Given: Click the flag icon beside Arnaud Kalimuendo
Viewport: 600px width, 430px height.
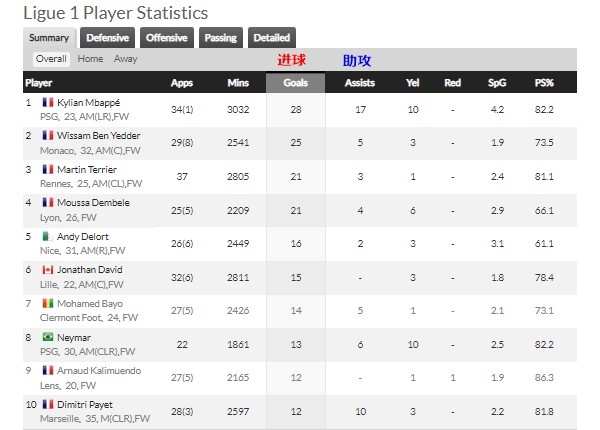Looking at the screenshot, I should coord(48,370).
